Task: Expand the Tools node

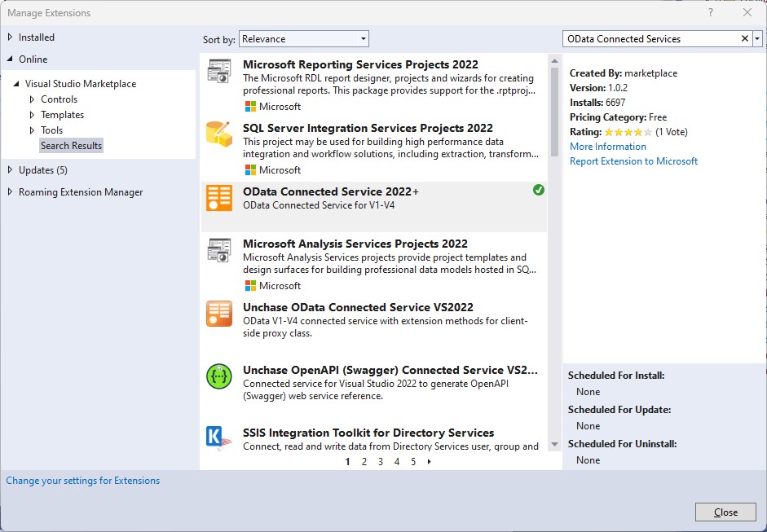Action: click(x=32, y=130)
